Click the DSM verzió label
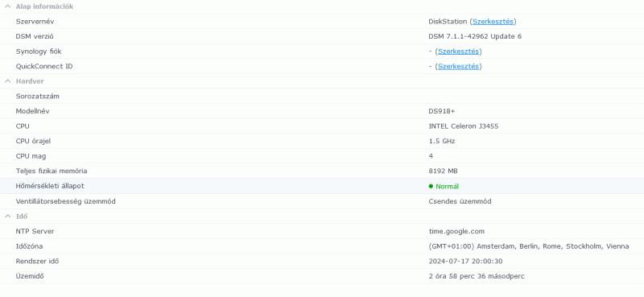The image size is (644, 297). pyautogui.click(x=35, y=36)
